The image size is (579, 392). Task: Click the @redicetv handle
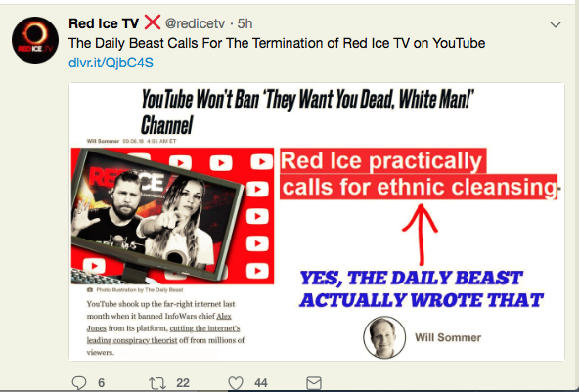tap(195, 23)
